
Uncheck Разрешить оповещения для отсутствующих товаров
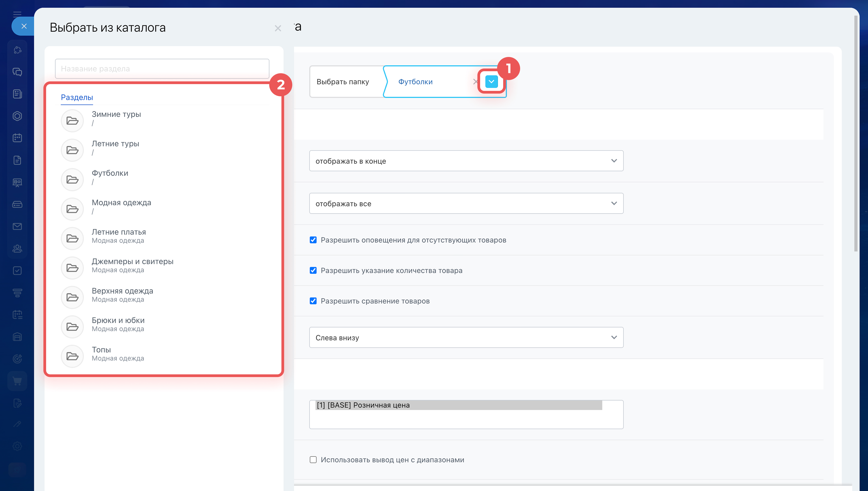point(313,240)
